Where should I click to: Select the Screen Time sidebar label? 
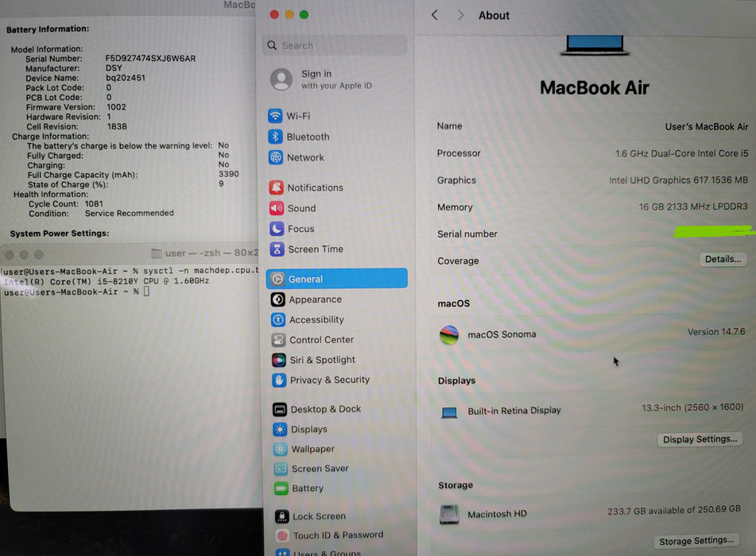[316, 249]
